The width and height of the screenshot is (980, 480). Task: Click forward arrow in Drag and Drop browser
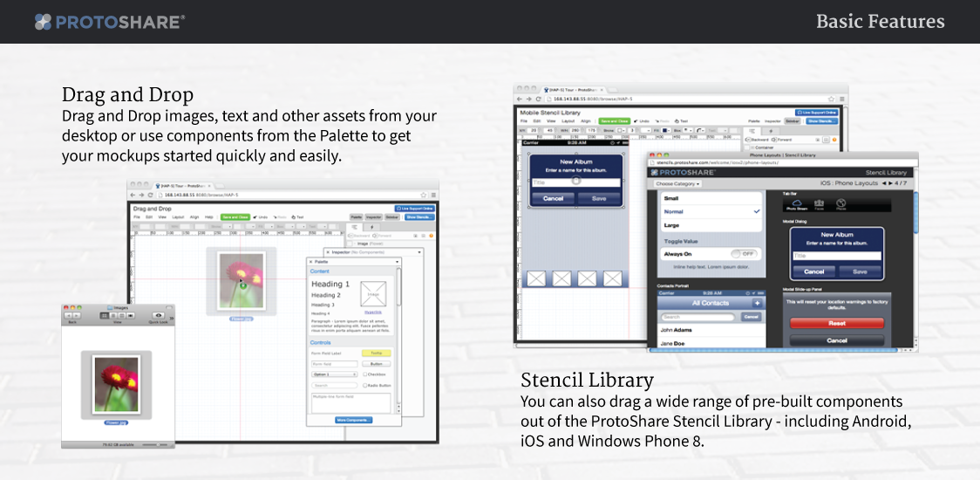pos(142,195)
